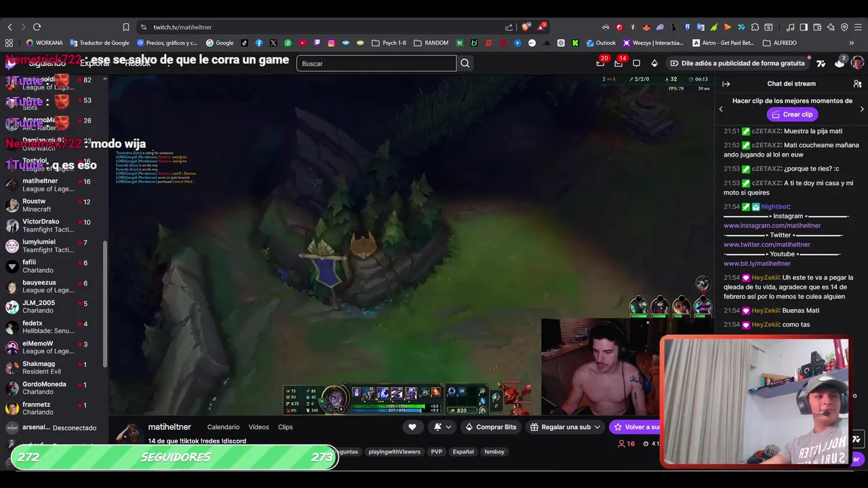
Task: Open www.bit.ly/matiheltner link in chat
Action: click(x=757, y=264)
